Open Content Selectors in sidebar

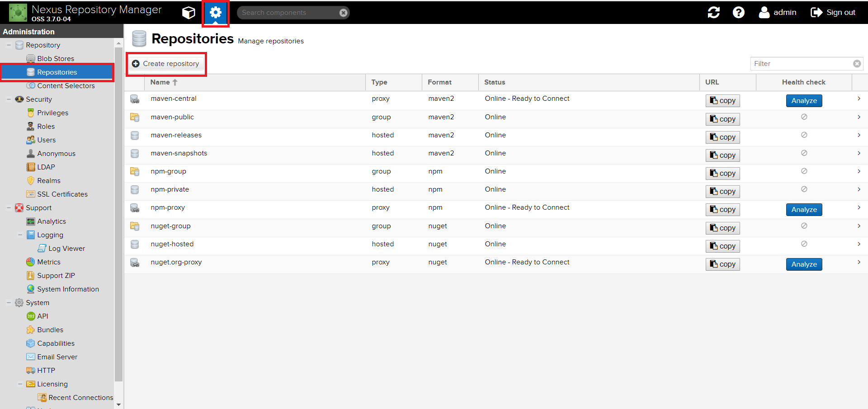tap(66, 86)
